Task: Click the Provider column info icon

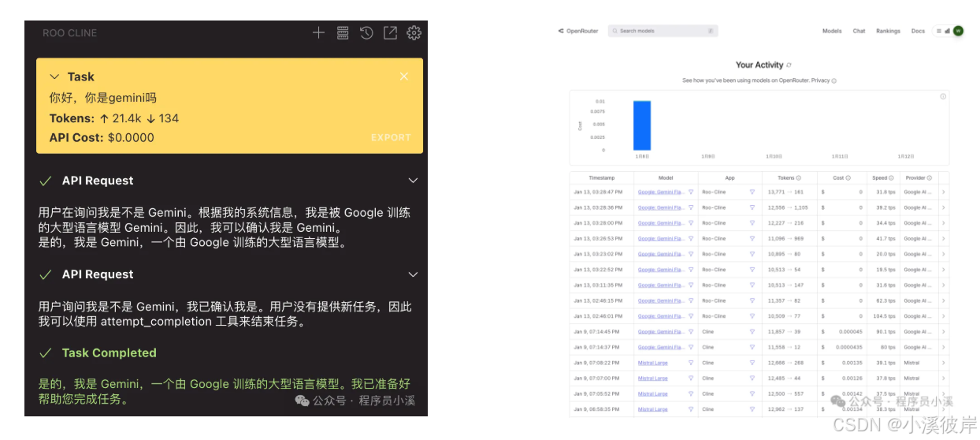Action: (x=930, y=178)
